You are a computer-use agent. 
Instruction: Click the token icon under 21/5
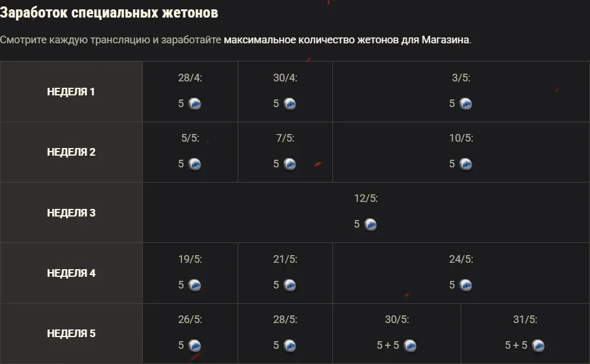(290, 286)
